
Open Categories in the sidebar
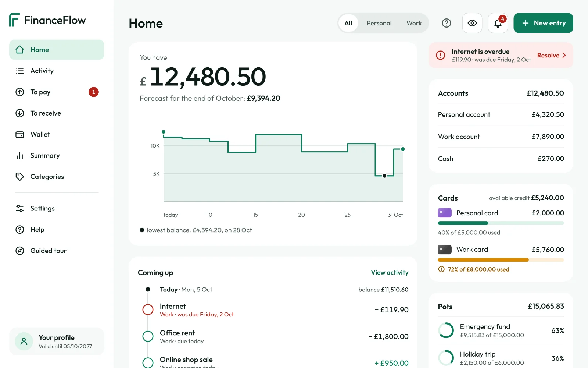(x=57, y=177)
